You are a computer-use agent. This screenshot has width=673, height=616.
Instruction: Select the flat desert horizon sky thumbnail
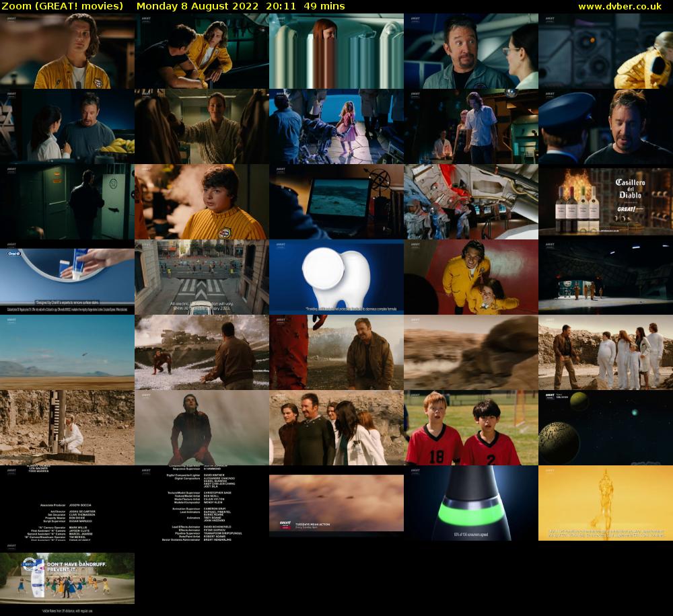pos(67,352)
